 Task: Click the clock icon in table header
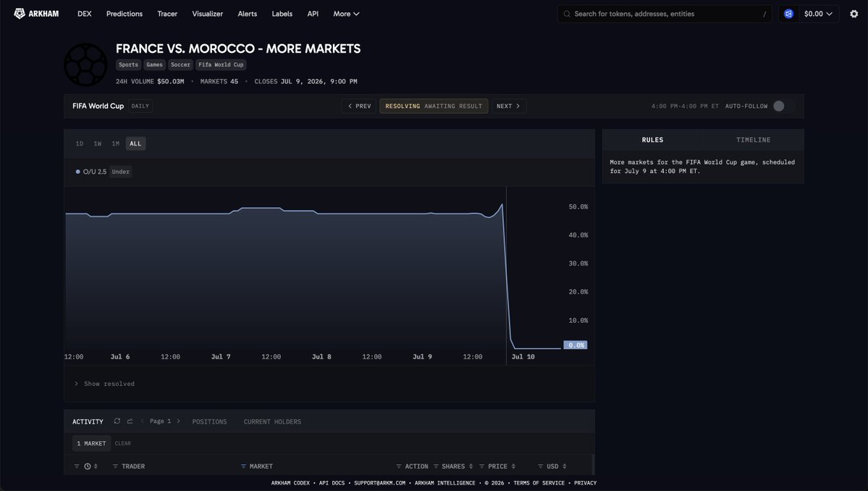88,466
